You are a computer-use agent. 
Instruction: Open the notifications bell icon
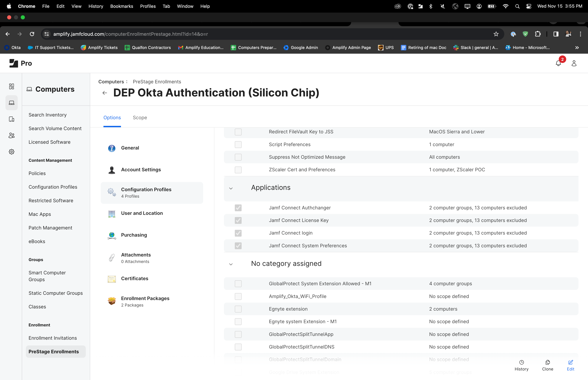(558, 63)
